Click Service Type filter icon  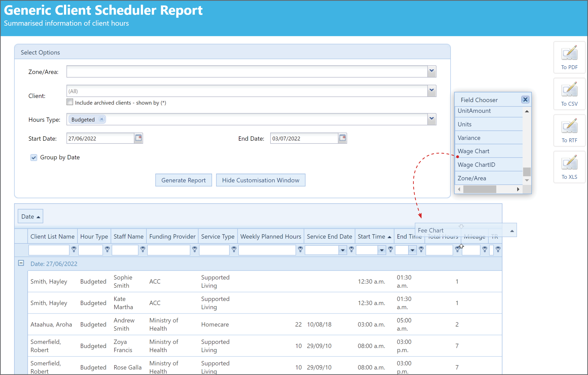[x=234, y=249]
